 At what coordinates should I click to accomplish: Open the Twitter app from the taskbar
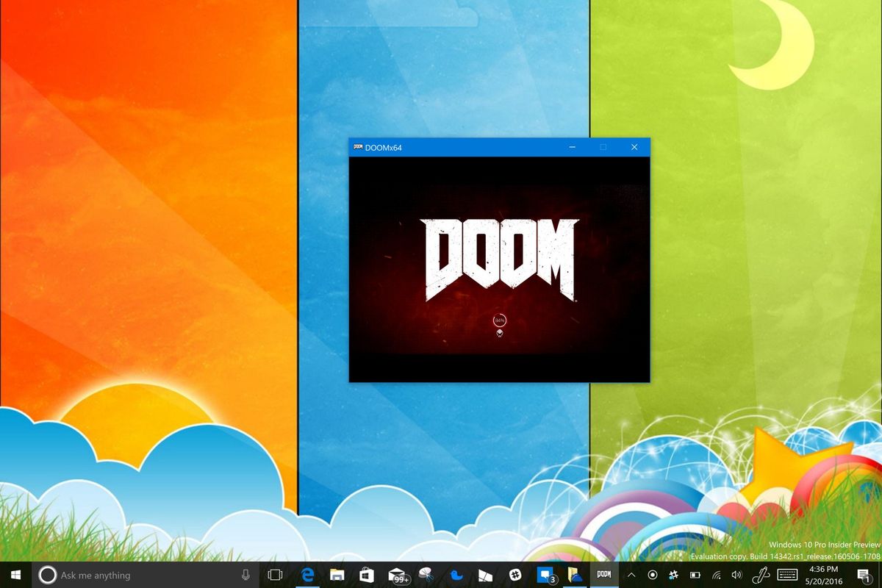click(x=456, y=576)
